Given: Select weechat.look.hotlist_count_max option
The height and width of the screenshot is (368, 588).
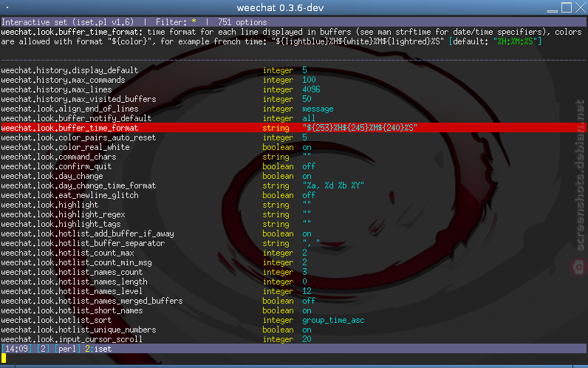Looking at the screenshot, I should [294, 253].
